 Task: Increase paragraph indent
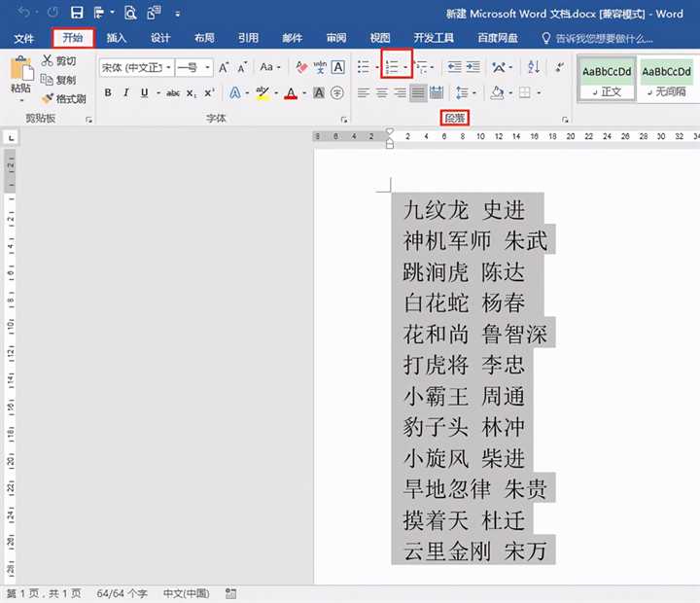tap(473, 67)
